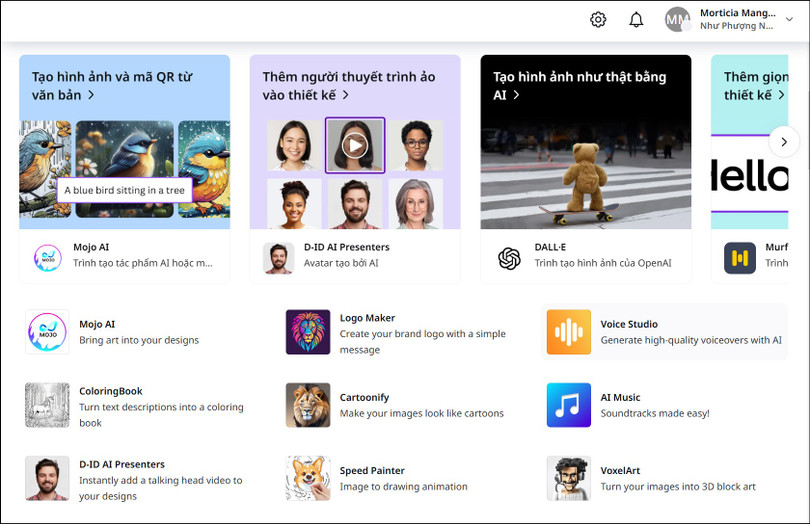Image resolution: width=810 pixels, height=524 pixels.
Task: Click the 'A blue bird sitting' prompt field
Action: (x=124, y=190)
